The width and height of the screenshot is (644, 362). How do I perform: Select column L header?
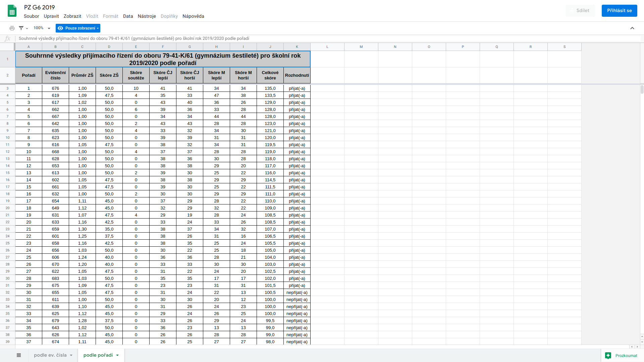pos(327,47)
